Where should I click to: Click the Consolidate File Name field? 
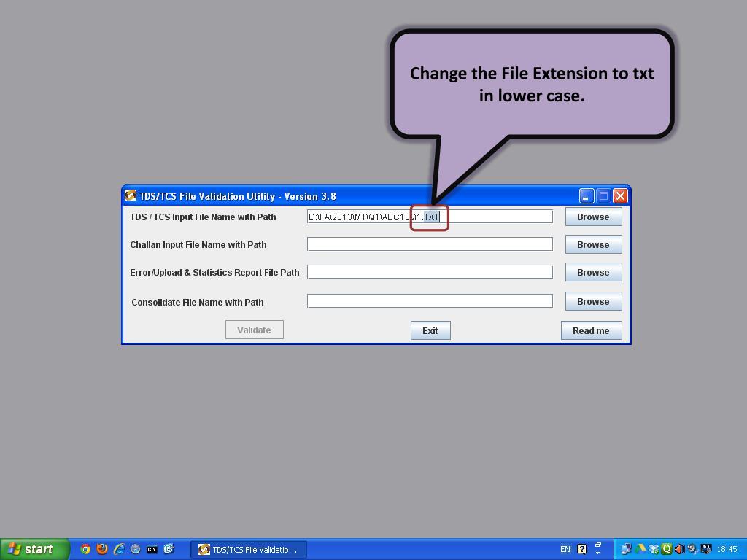(x=430, y=301)
